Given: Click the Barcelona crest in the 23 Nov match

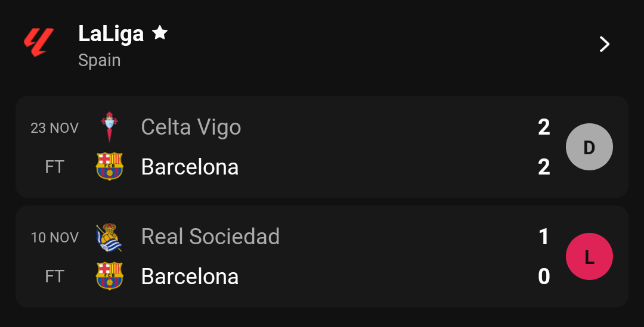Looking at the screenshot, I should tap(109, 166).
